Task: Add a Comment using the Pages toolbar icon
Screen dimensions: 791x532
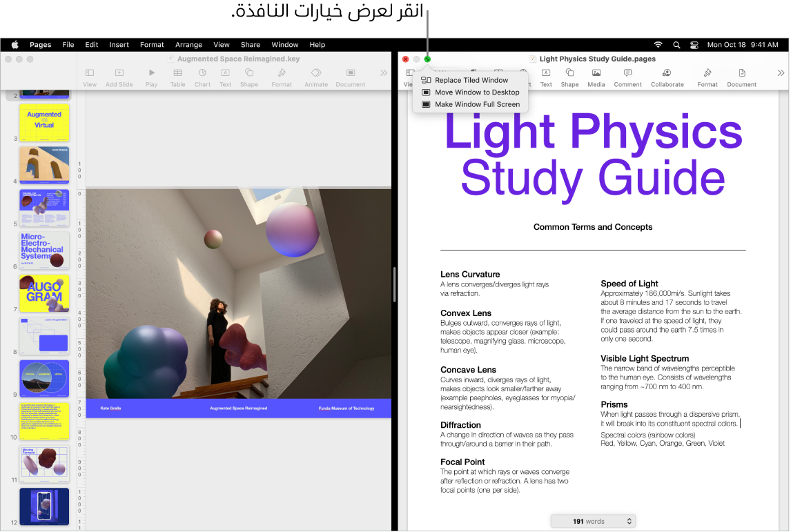Action: (627, 75)
